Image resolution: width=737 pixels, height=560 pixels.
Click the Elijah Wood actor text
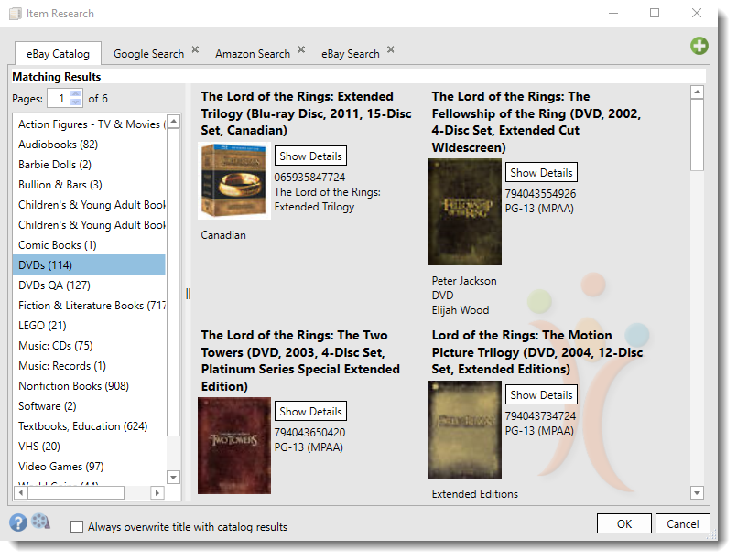point(461,310)
